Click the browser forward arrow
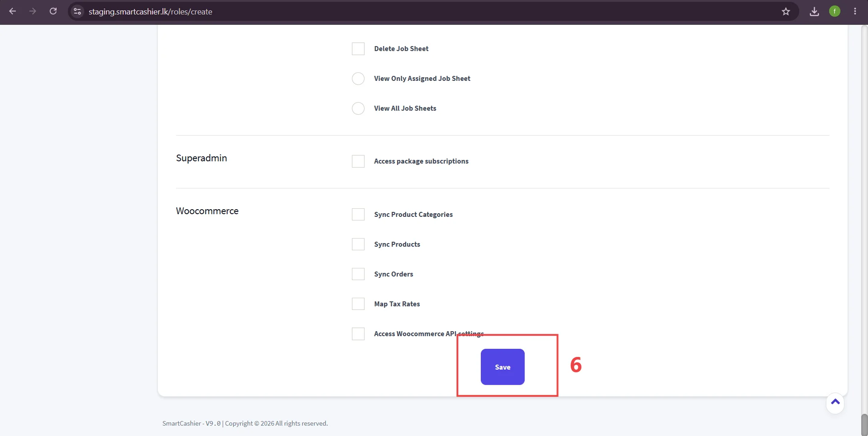This screenshot has width=868, height=436. pos(33,11)
